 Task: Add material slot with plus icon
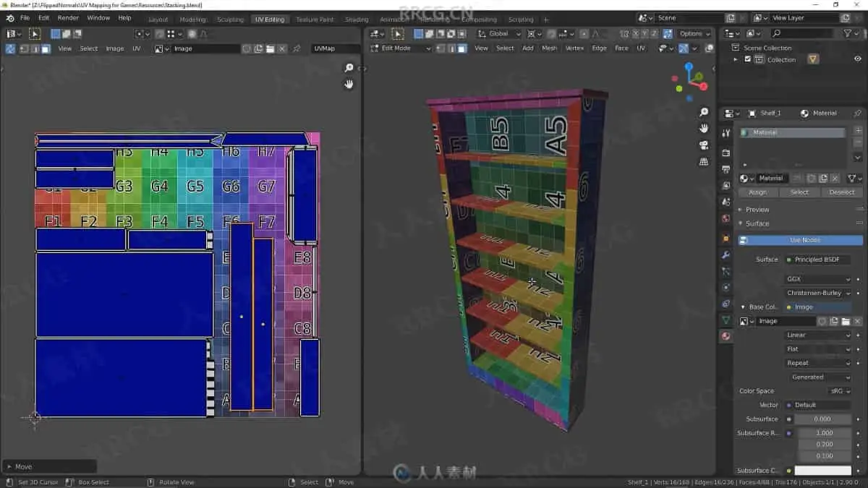pyautogui.click(x=858, y=131)
